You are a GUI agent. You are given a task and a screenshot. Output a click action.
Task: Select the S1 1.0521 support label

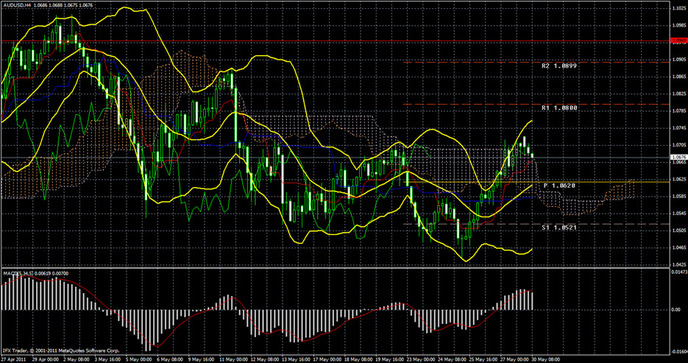coord(559,228)
